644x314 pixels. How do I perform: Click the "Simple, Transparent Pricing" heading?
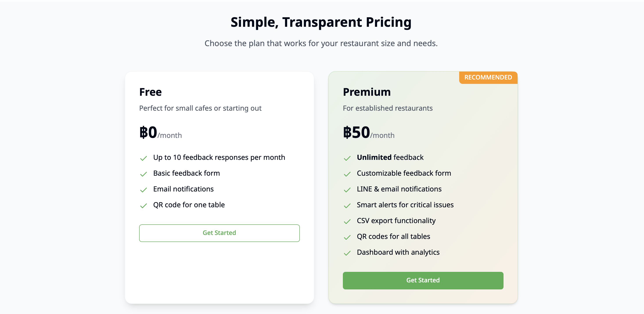click(321, 22)
